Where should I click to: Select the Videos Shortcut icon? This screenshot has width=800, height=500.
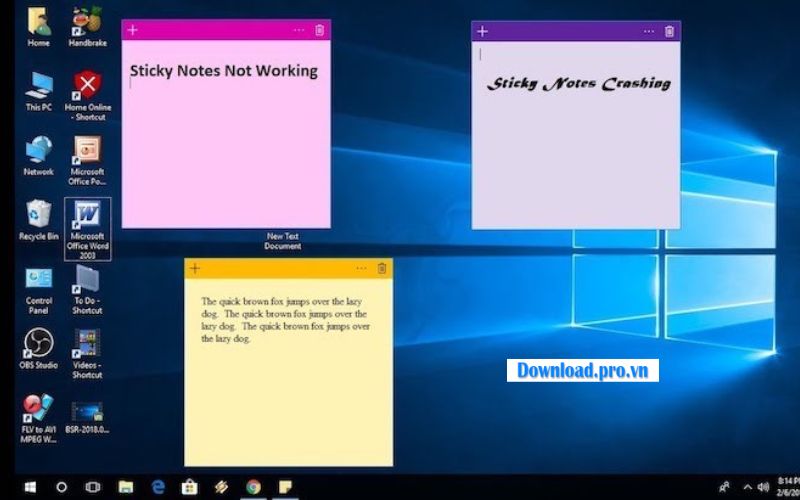(87, 354)
